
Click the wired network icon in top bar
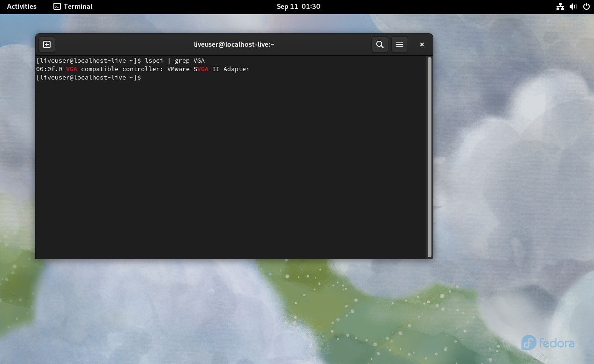point(560,7)
